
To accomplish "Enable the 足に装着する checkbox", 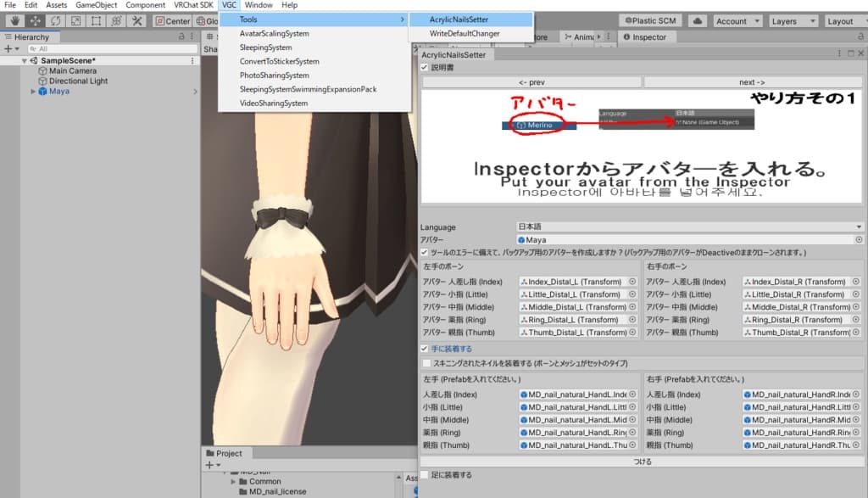I will (425, 475).
